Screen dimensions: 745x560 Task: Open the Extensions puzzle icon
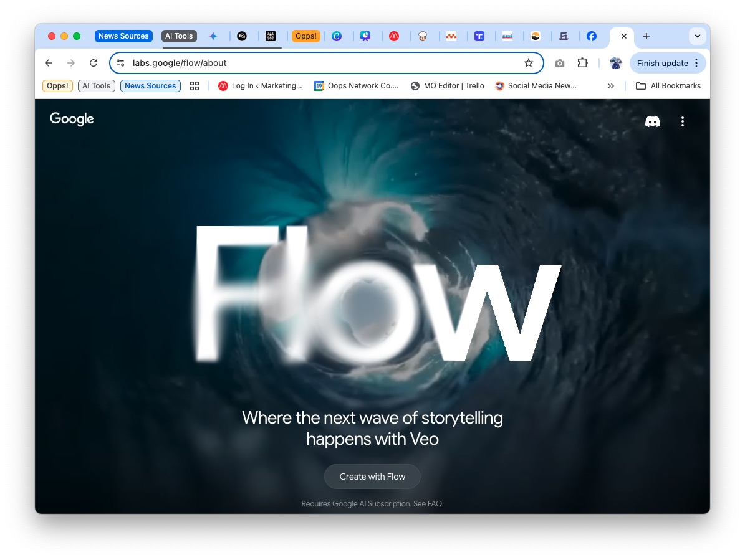tap(582, 63)
